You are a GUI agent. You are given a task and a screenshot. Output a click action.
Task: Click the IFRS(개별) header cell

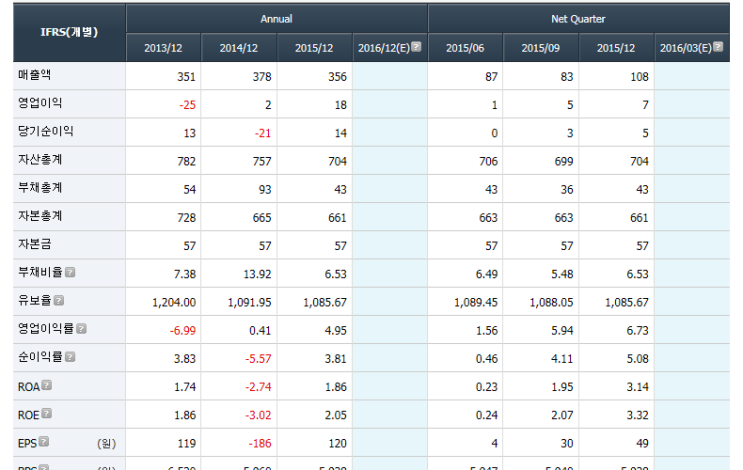(x=69, y=32)
